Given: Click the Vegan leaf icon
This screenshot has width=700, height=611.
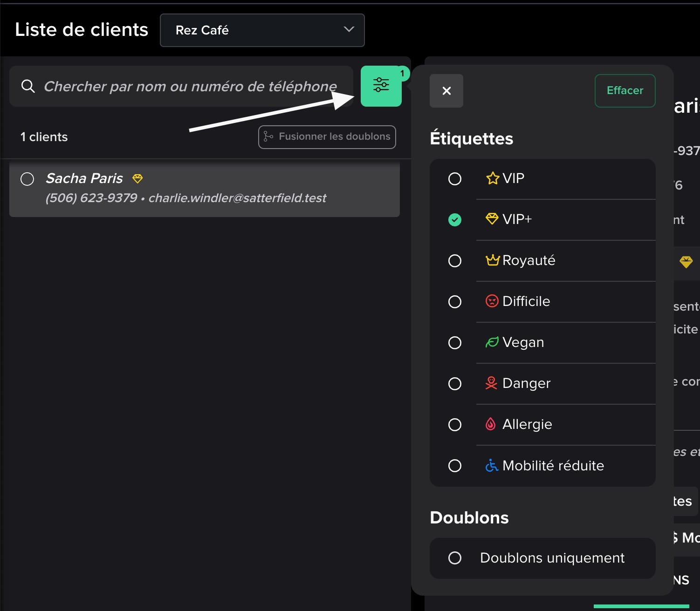Looking at the screenshot, I should point(492,342).
